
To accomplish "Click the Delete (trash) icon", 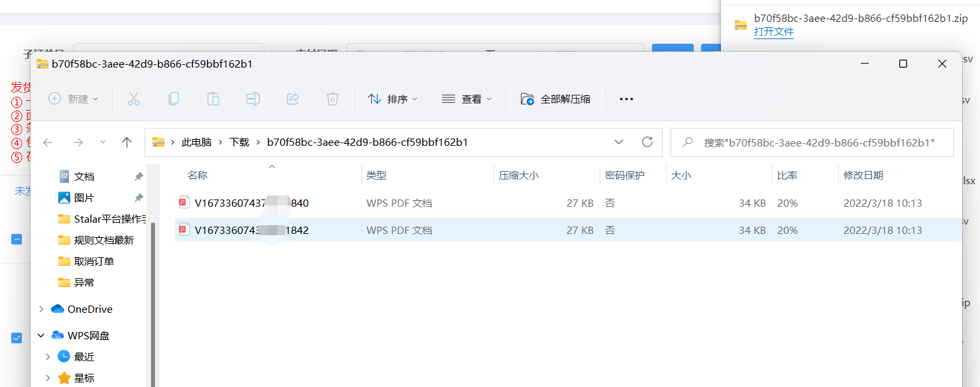I will coord(332,98).
